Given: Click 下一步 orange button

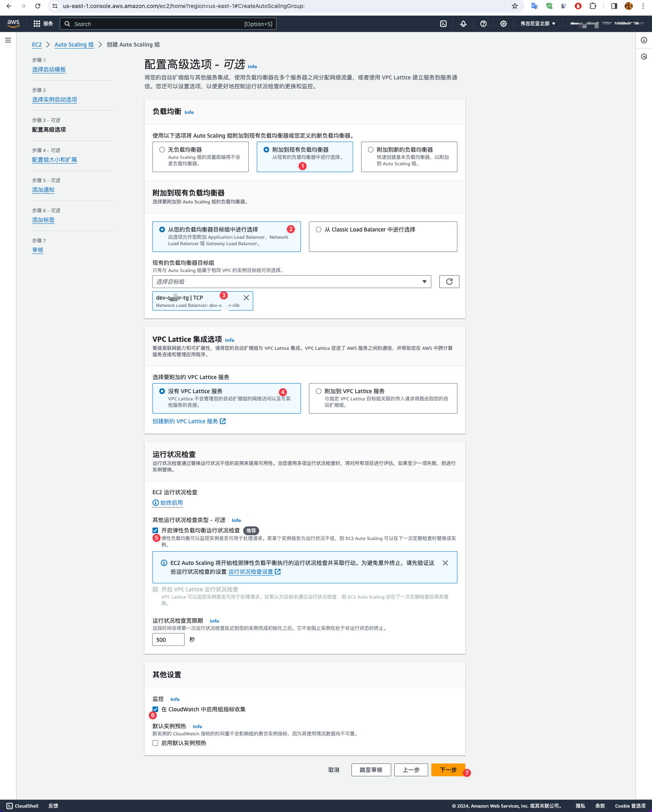Looking at the screenshot, I should (x=448, y=770).
